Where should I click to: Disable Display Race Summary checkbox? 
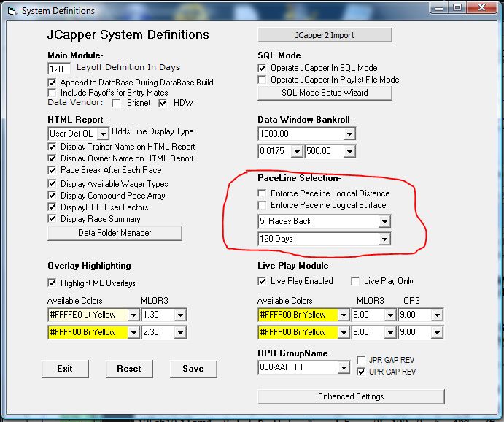pyautogui.click(x=53, y=218)
